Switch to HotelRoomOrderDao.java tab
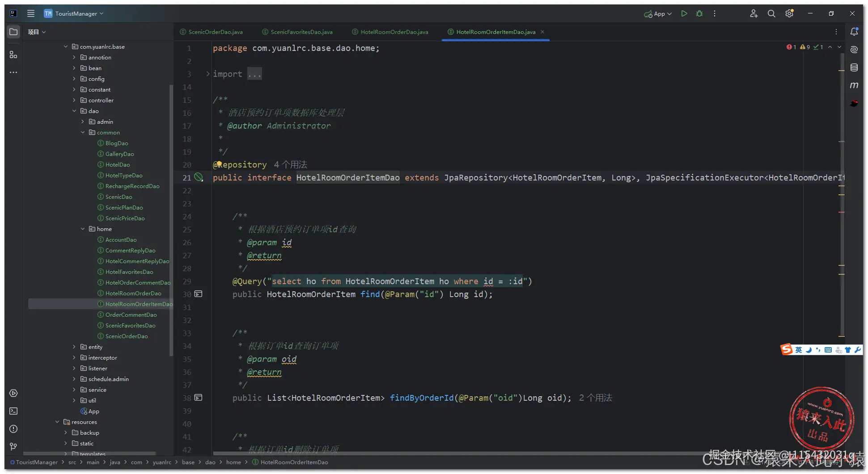868x474 pixels. tap(390, 32)
